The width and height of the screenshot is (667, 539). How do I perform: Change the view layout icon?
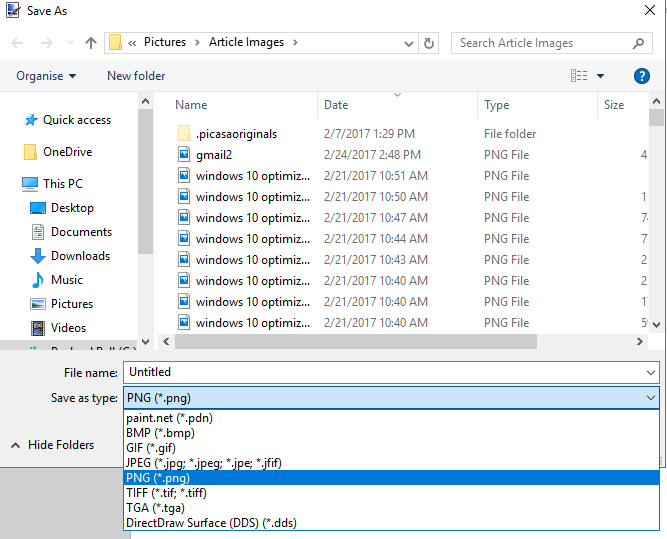pyautogui.click(x=579, y=76)
